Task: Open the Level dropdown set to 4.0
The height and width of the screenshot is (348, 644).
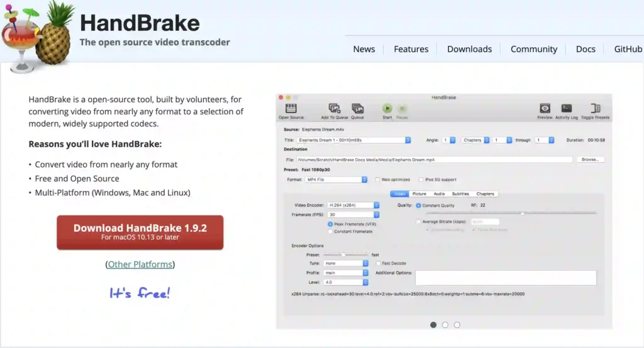Action: click(x=346, y=282)
